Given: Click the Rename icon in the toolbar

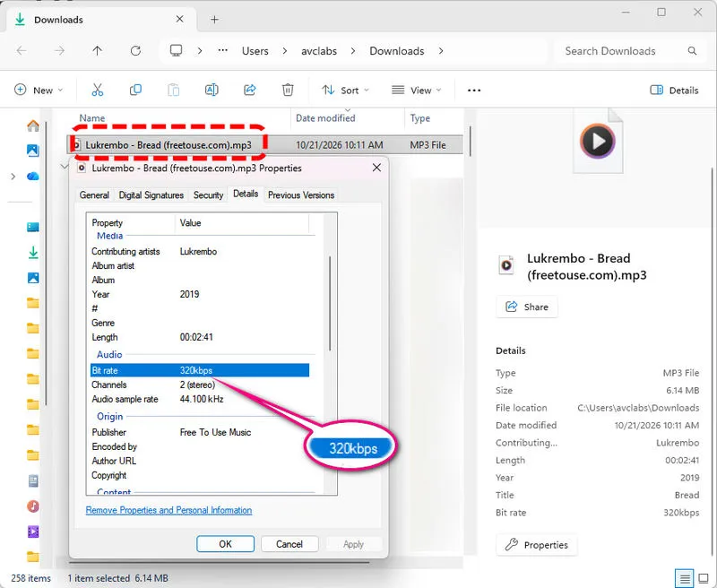Looking at the screenshot, I should click(212, 90).
